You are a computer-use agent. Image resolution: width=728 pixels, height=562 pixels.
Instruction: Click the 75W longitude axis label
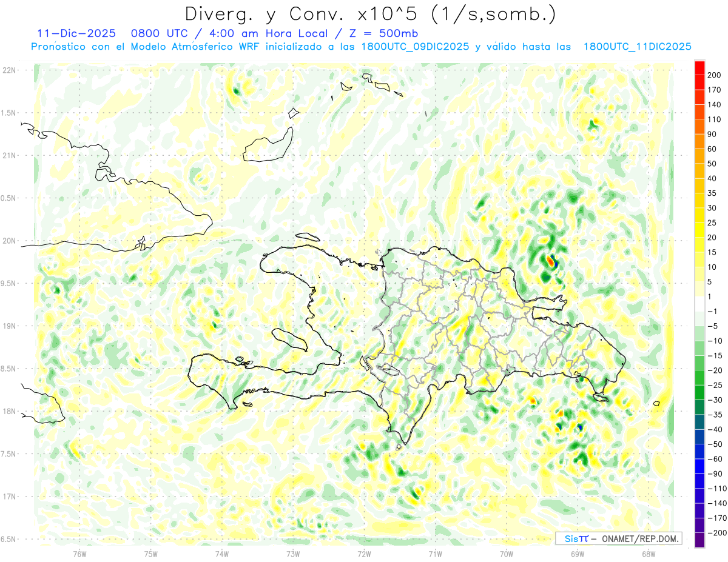coord(151,554)
